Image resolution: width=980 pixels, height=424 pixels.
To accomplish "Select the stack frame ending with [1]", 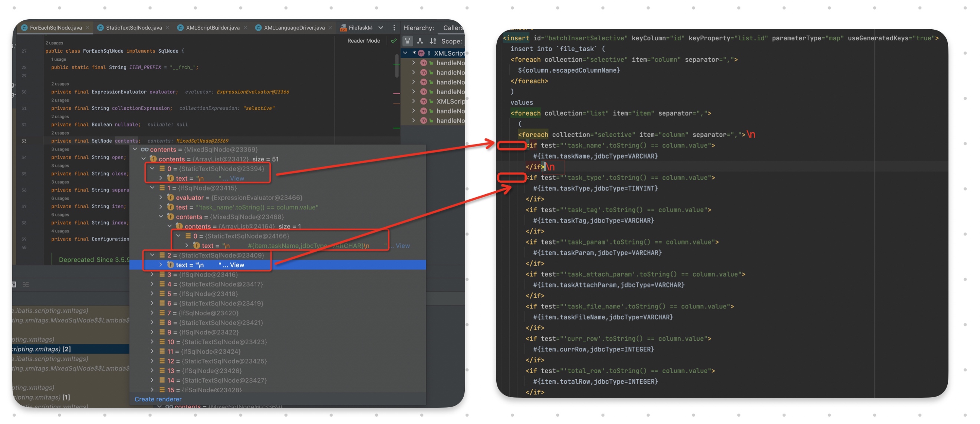I will click(71, 397).
